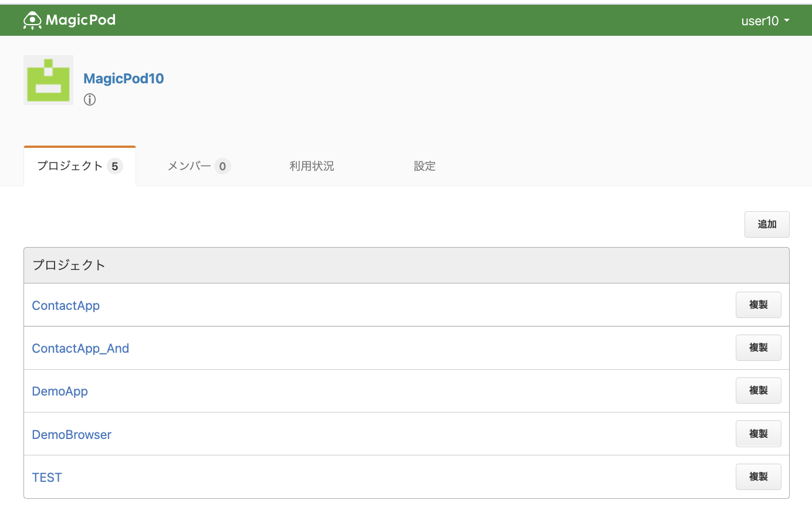Duplicate DemoBrowser using 複製 button
Viewport: 812px width, 527px height.
click(x=758, y=434)
